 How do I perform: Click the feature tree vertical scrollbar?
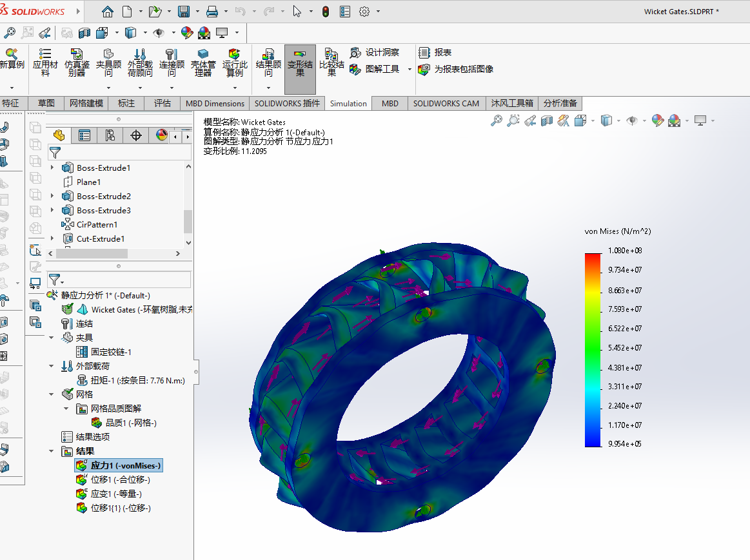pos(188,221)
